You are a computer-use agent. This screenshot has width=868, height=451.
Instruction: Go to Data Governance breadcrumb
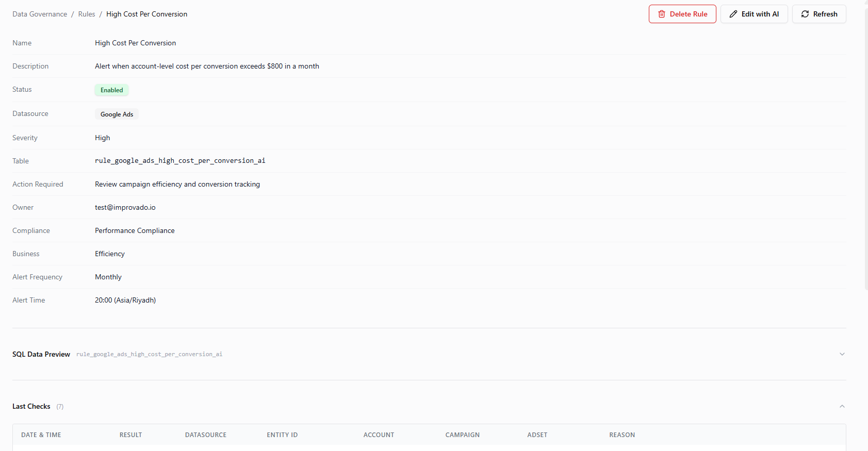[x=40, y=14]
